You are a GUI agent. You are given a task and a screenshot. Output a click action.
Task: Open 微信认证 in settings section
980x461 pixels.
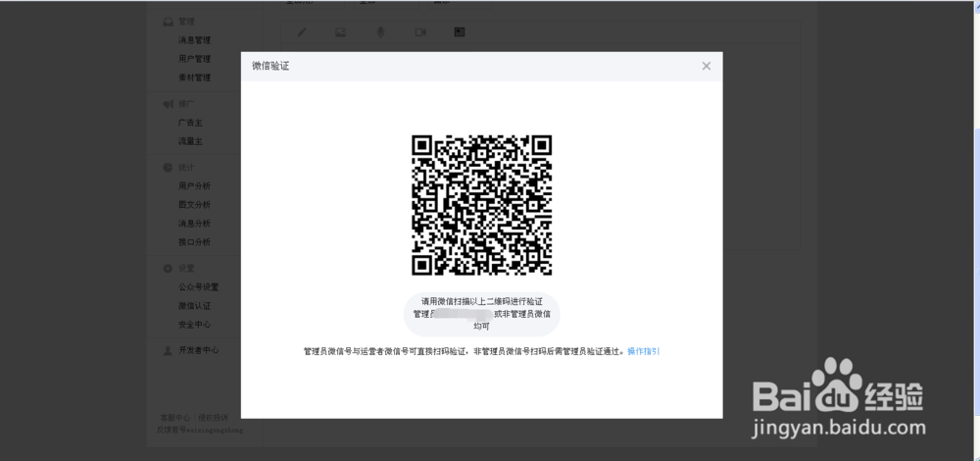194,306
